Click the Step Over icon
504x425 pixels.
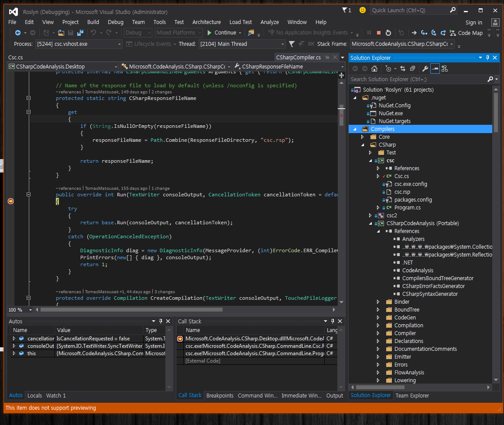(433, 33)
